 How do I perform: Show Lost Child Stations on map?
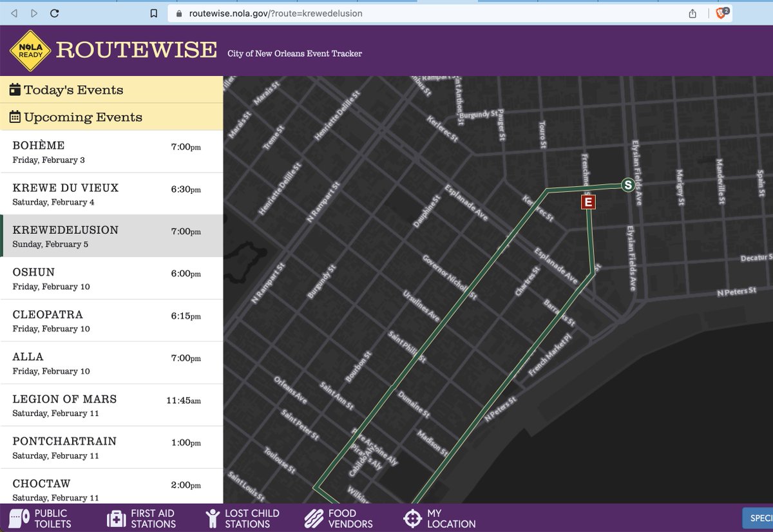pyautogui.click(x=243, y=518)
